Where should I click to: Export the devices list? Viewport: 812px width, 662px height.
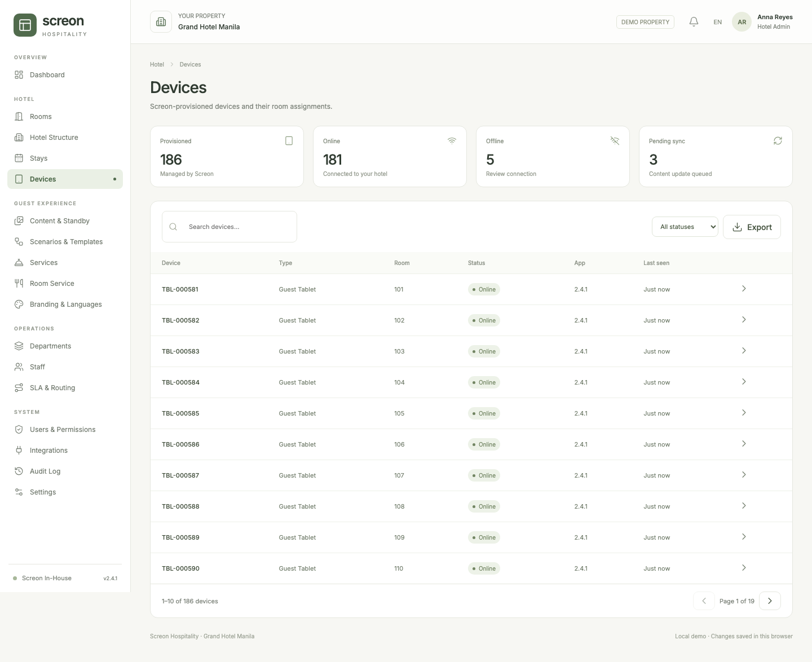[x=752, y=227]
